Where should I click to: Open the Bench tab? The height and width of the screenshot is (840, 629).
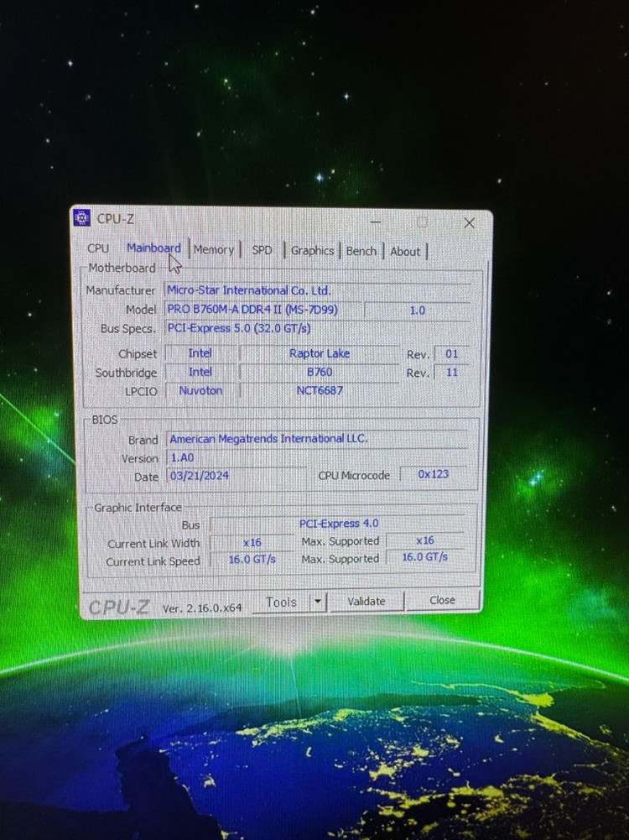pos(361,251)
